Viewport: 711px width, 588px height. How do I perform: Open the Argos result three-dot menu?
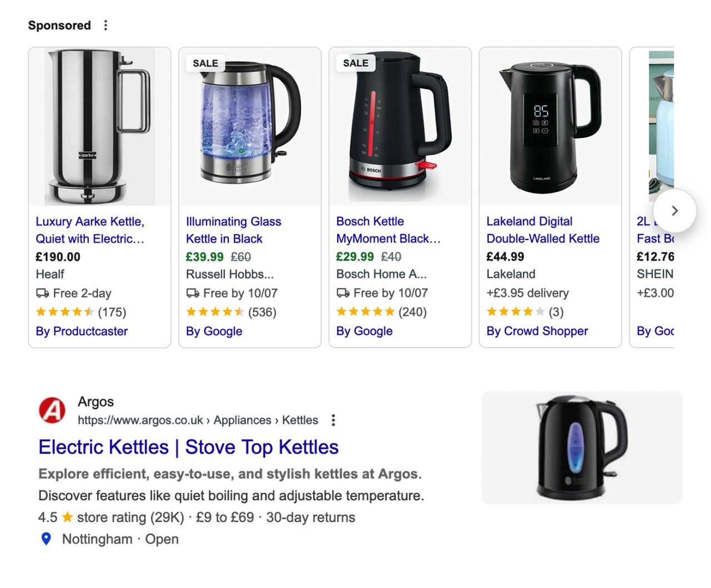pos(333,420)
